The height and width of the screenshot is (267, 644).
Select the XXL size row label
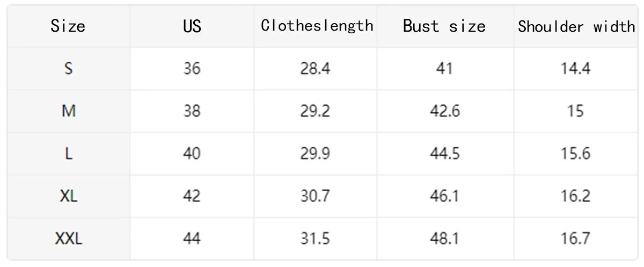[68, 238]
